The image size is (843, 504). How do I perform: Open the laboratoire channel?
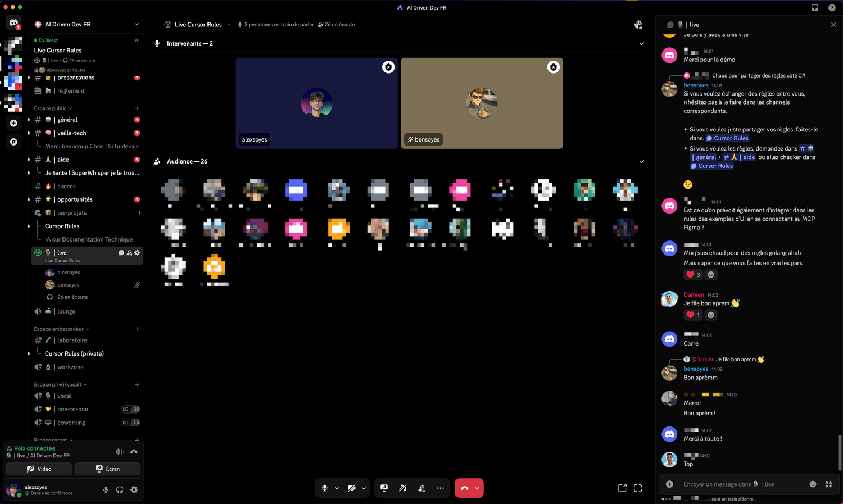[x=87, y=340]
